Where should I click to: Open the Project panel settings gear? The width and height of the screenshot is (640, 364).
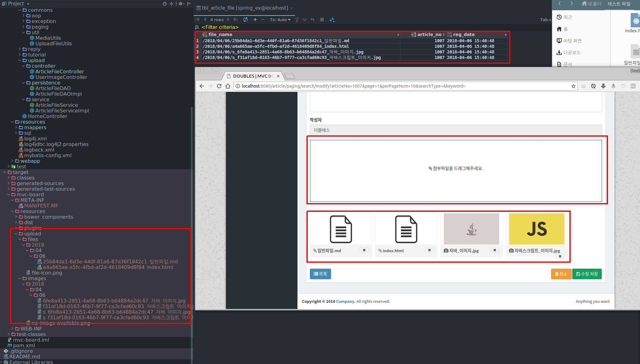pos(180,4)
